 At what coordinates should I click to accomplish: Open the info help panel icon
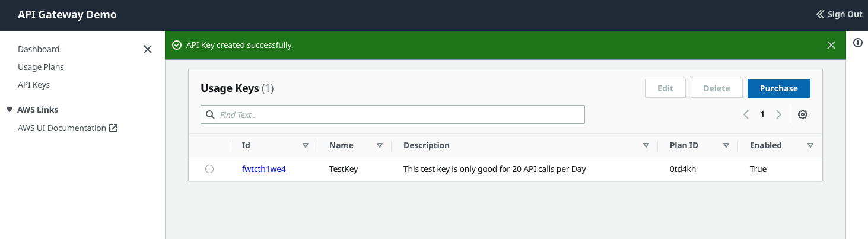(x=857, y=43)
